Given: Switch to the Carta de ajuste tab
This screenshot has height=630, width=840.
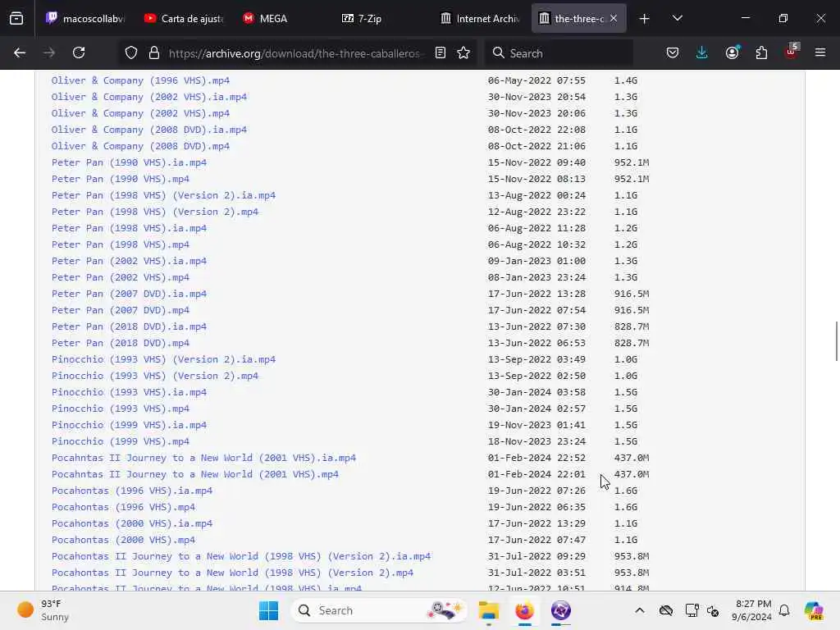Looking at the screenshot, I should (x=183, y=19).
